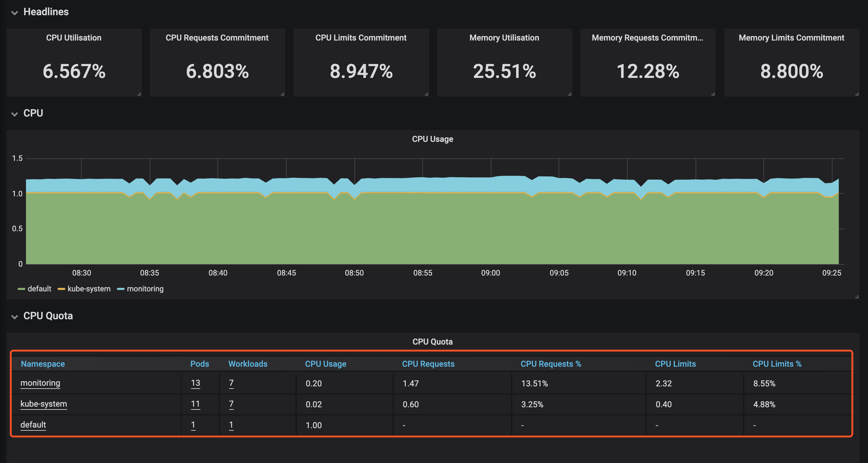This screenshot has height=463, width=868.
Task: Open Memory Requests Commitment panel title menu
Action: pos(647,38)
